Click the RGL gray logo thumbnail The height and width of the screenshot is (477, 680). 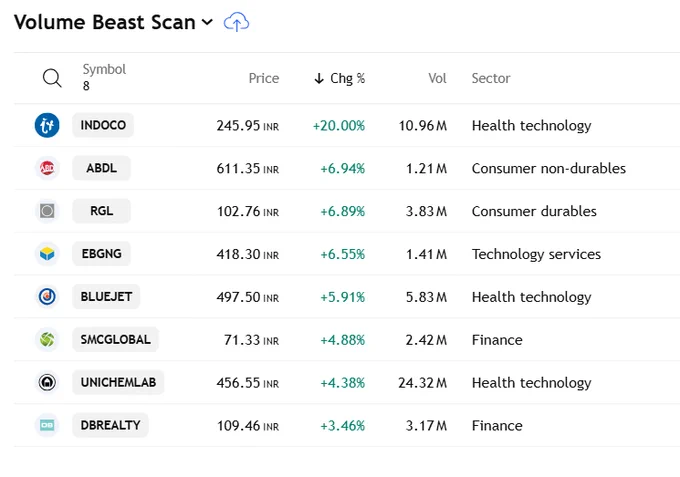click(47, 211)
